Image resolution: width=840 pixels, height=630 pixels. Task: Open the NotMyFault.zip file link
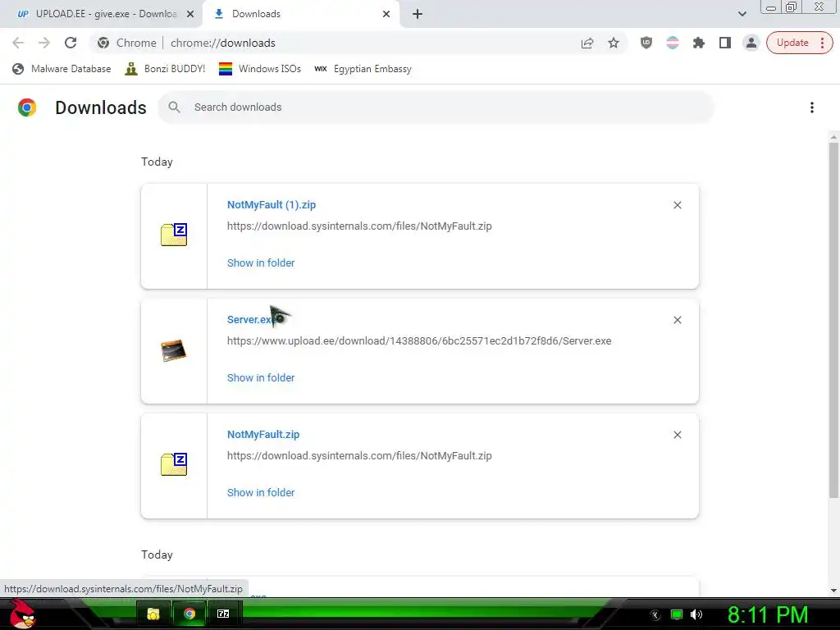pyautogui.click(x=263, y=435)
